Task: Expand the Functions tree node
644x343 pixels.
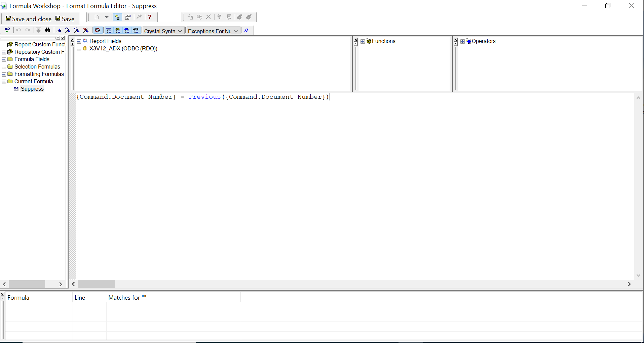Action: pos(363,41)
